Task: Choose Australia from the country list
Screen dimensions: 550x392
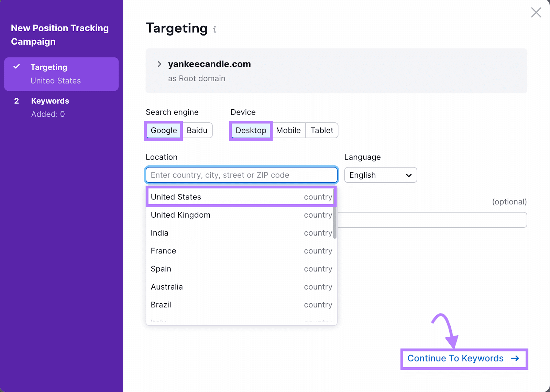Action: pyautogui.click(x=241, y=287)
